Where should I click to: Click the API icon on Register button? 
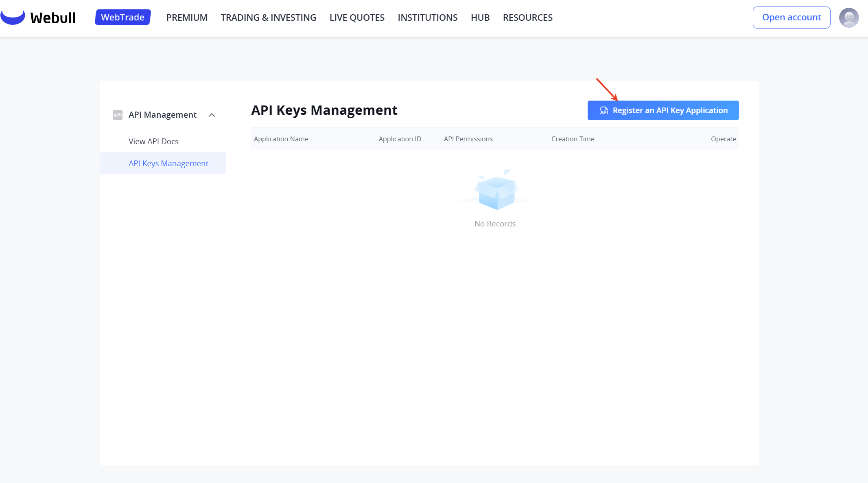click(x=604, y=110)
